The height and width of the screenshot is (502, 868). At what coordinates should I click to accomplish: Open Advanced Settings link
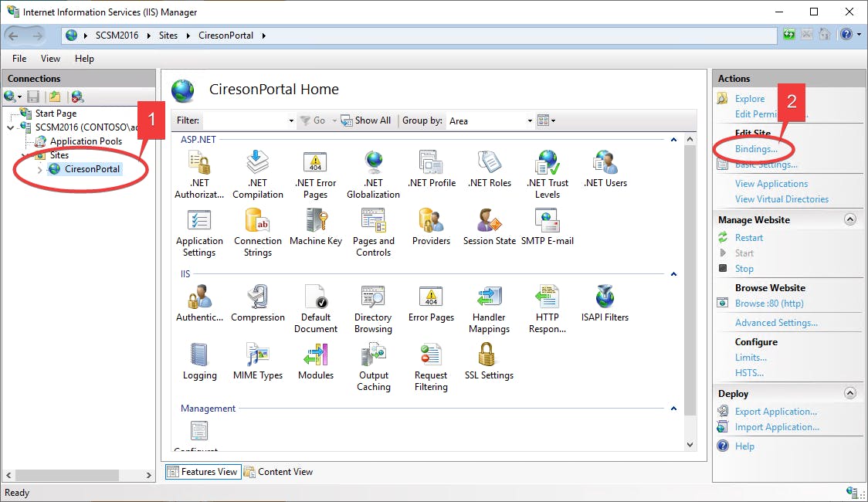click(x=776, y=322)
